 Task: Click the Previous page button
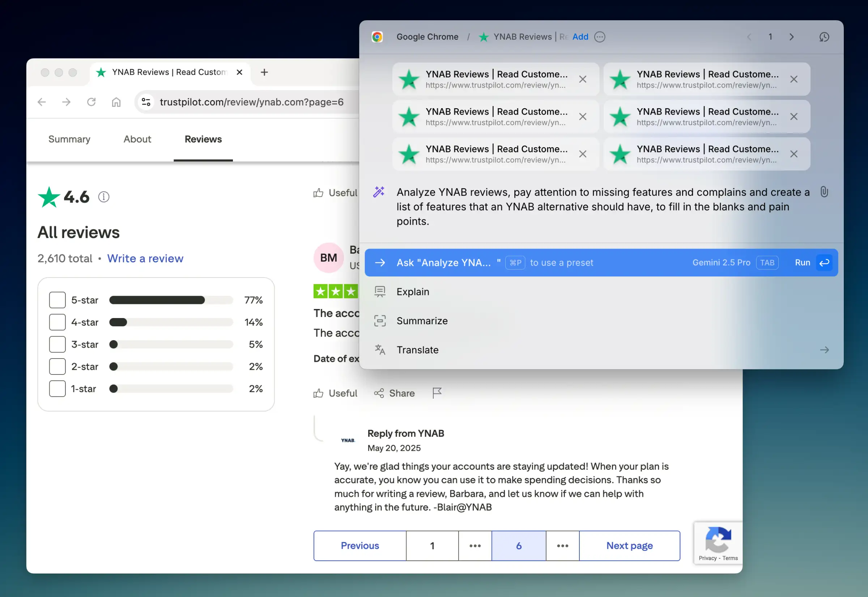[x=359, y=546]
